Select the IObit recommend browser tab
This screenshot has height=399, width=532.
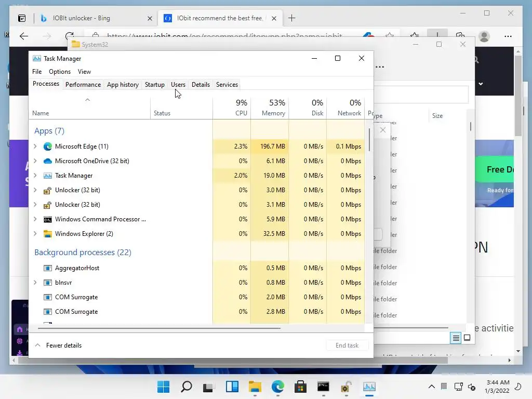(x=219, y=18)
